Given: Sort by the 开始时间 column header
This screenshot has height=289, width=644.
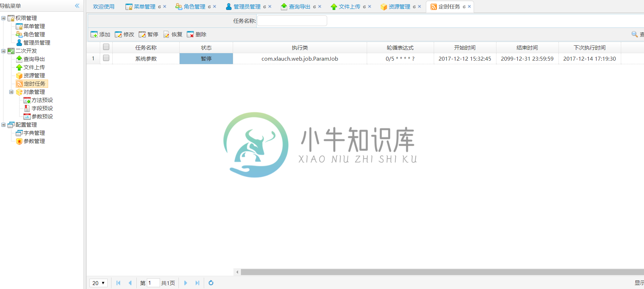Looking at the screenshot, I should [465, 48].
